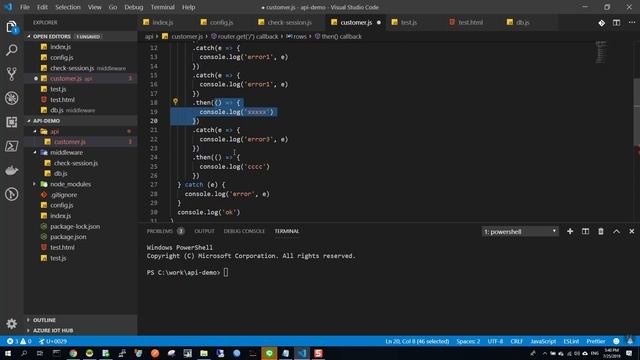
Task: Open Windows Start menu
Action: point(8,353)
